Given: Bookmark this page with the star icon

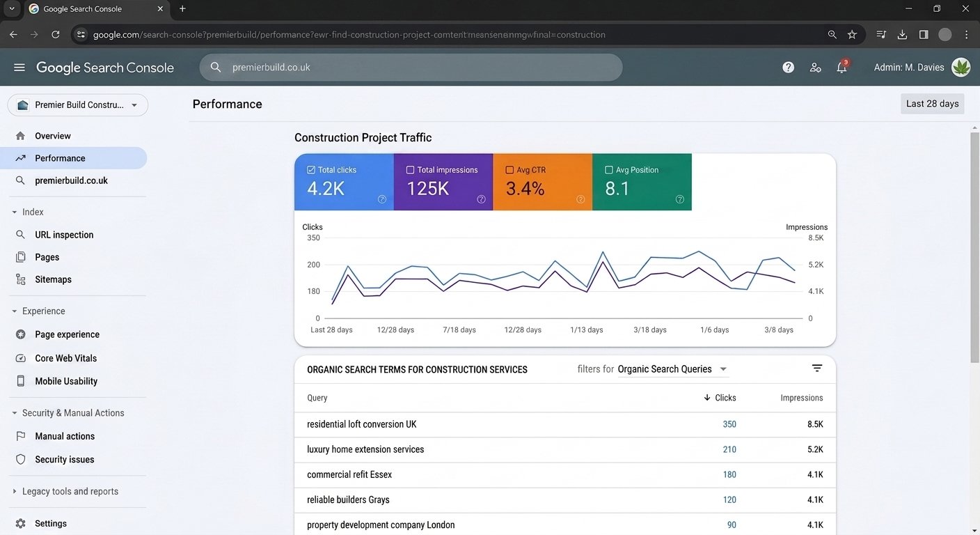Looking at the screenshot, I should [x=852, y=34].
